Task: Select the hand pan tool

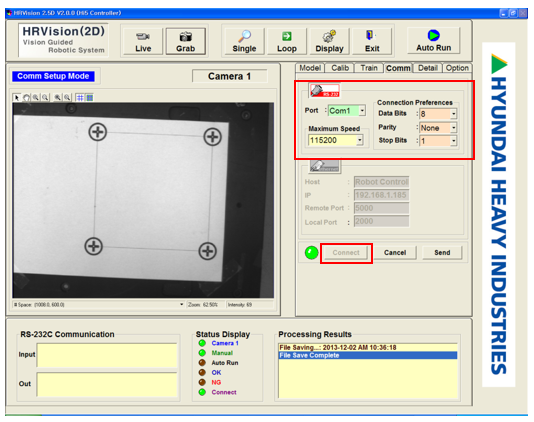Action: 26,98
